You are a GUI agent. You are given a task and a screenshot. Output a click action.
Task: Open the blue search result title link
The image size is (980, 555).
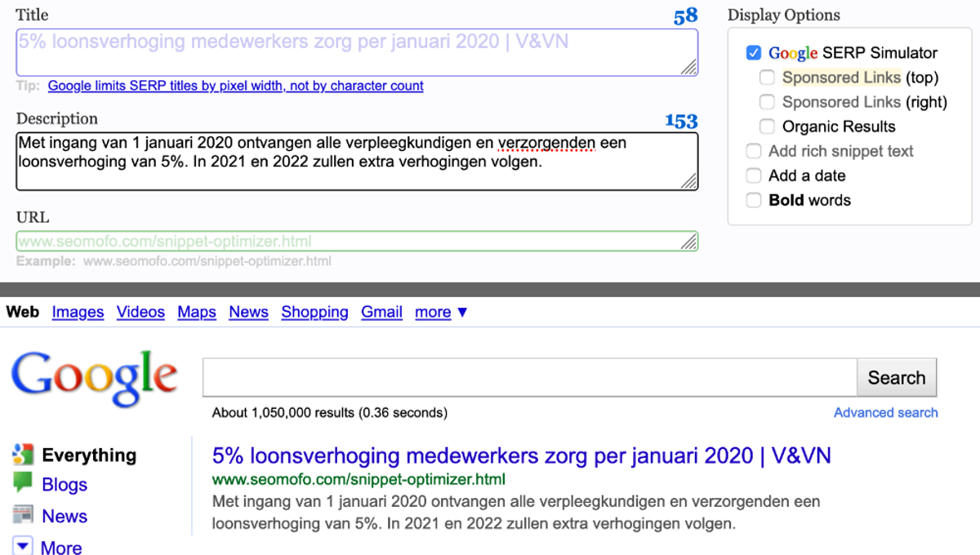(522, 455)
